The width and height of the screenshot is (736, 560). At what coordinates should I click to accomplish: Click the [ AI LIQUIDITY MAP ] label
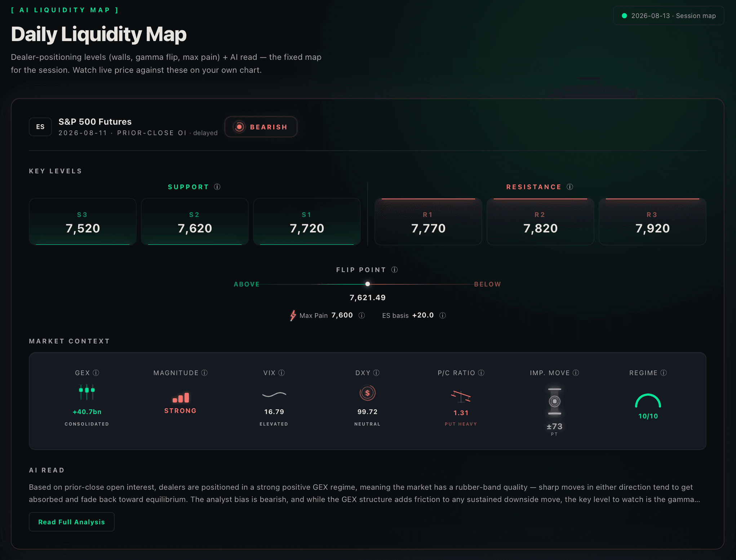65,10
